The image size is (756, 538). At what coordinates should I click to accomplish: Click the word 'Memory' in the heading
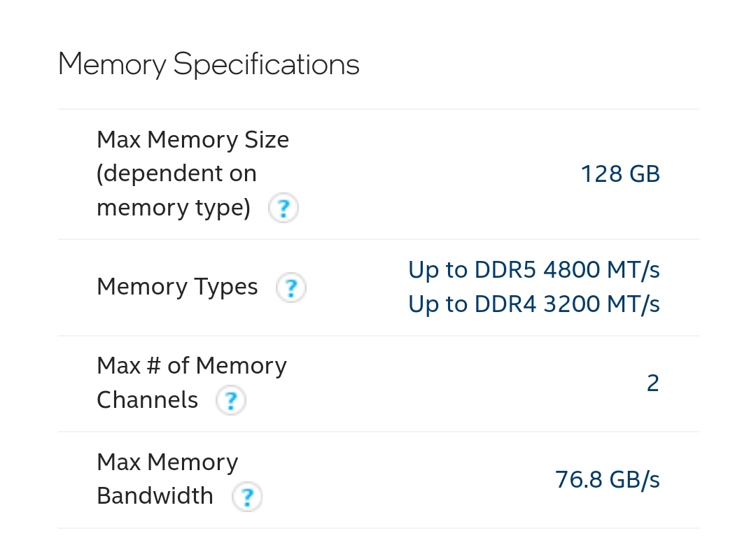point(112,65)
